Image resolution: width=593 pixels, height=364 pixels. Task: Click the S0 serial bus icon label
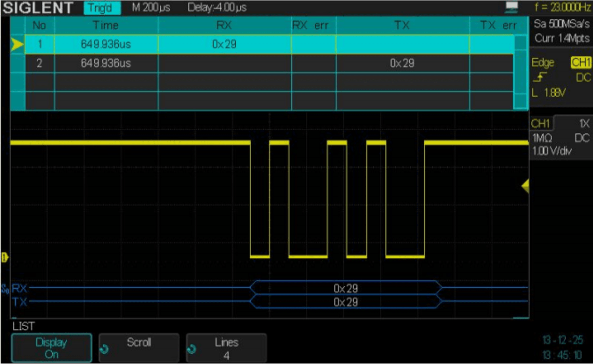(5, 288)
